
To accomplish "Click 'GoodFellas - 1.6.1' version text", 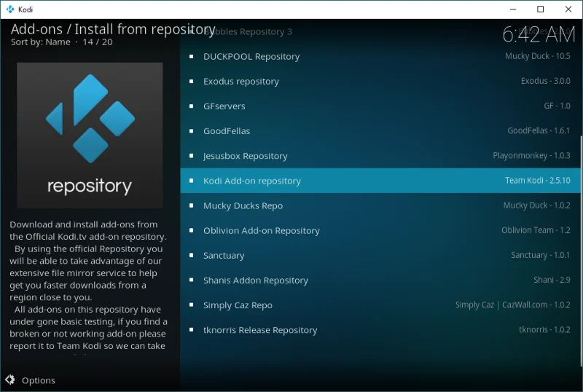I will (x=539, y=130).
